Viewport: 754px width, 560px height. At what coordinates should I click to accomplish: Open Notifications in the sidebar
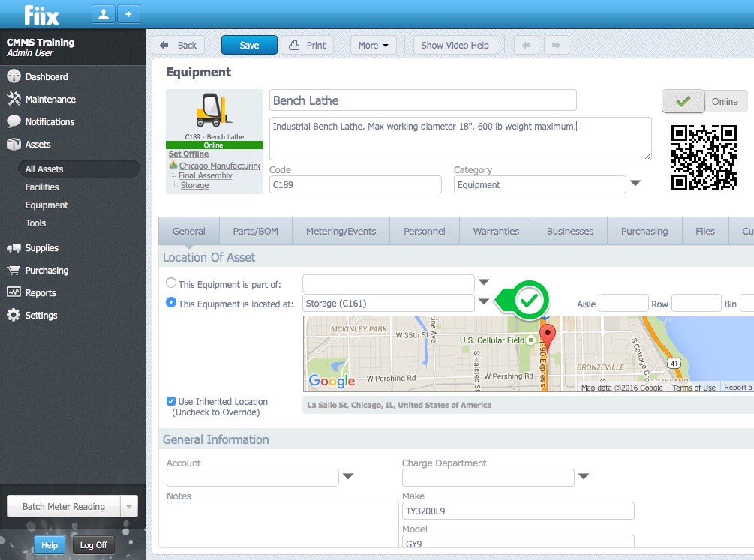point(50,121)
